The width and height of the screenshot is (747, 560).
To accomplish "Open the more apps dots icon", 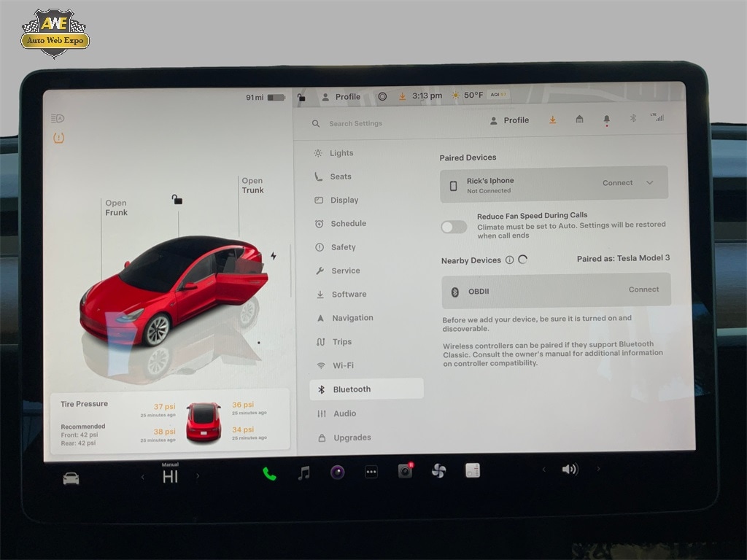I will (x=371, y=472).
